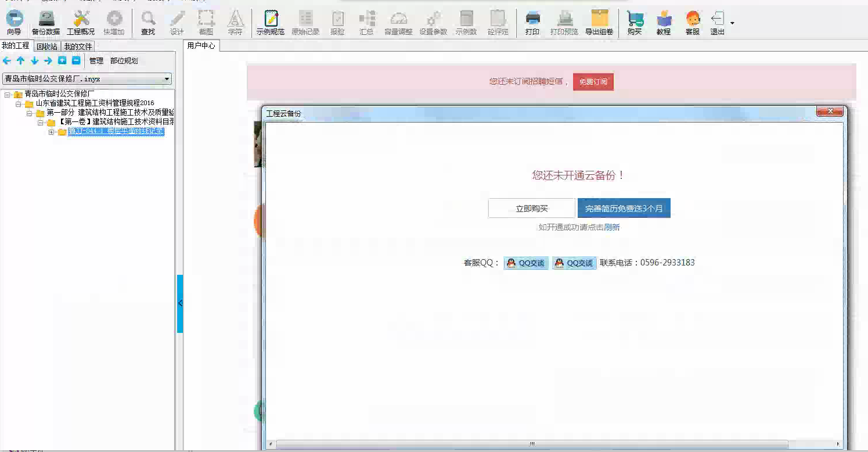The image size is (868, 452).
Task: Expand the 鲁JJ-044 tree node
Action: 51,132
